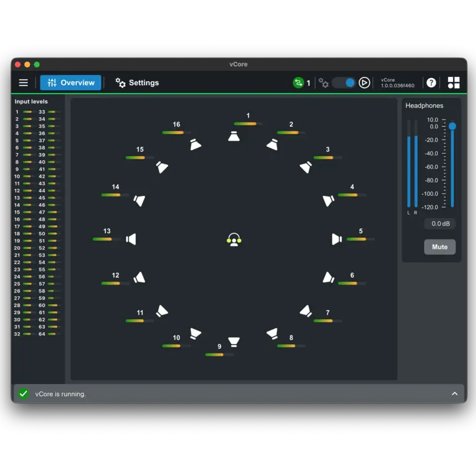Screen dimensions: 476x476
Task: Select speaker 12 icon
Action: click(x=139, y=278)
